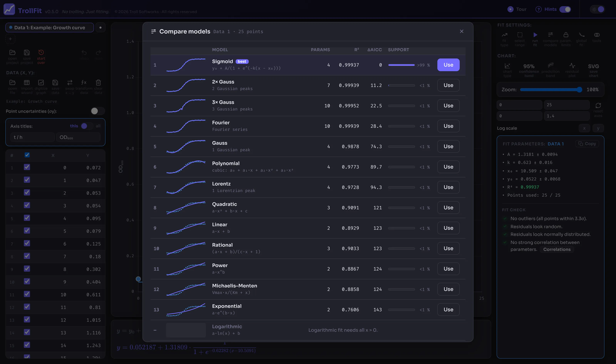
Task: Toggle the Hints switch
Action: (x=565, y=9)
